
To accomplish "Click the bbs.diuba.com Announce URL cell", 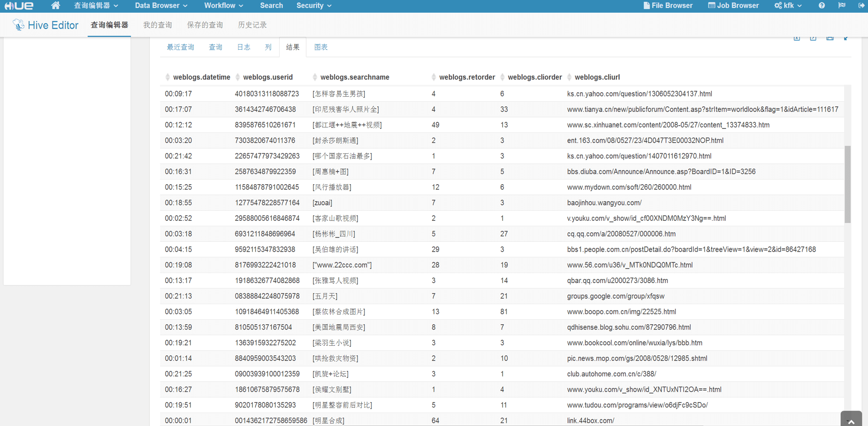I will coord(661,172).
